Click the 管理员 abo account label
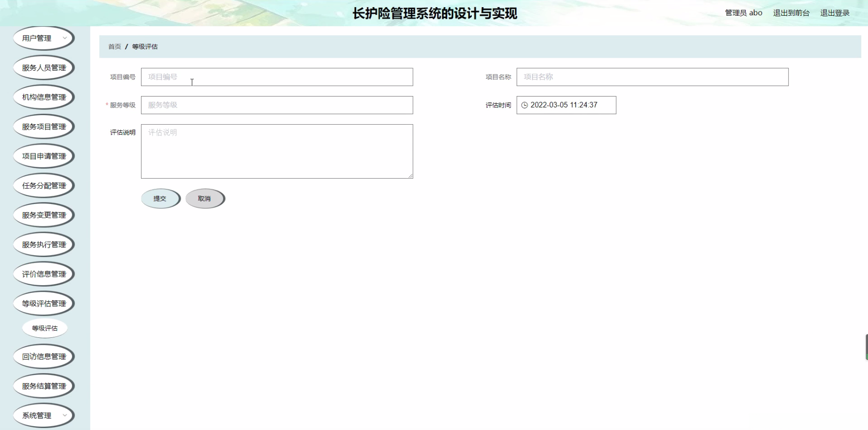The image size is (868, 430). pos(743,13)
